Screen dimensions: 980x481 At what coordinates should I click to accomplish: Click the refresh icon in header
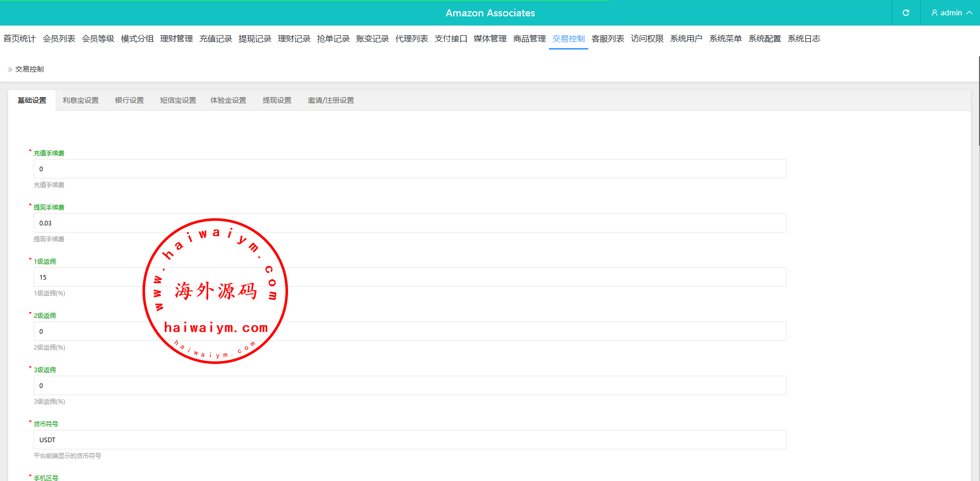[905, 13]
